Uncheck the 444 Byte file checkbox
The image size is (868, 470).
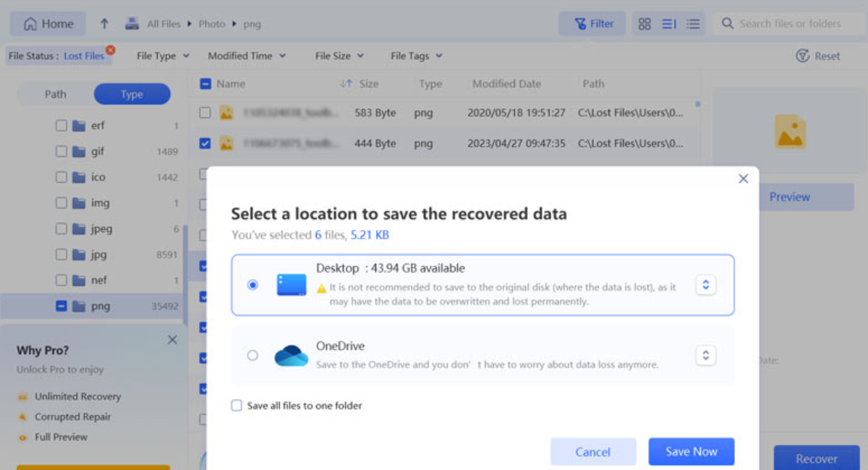(205, 143)
